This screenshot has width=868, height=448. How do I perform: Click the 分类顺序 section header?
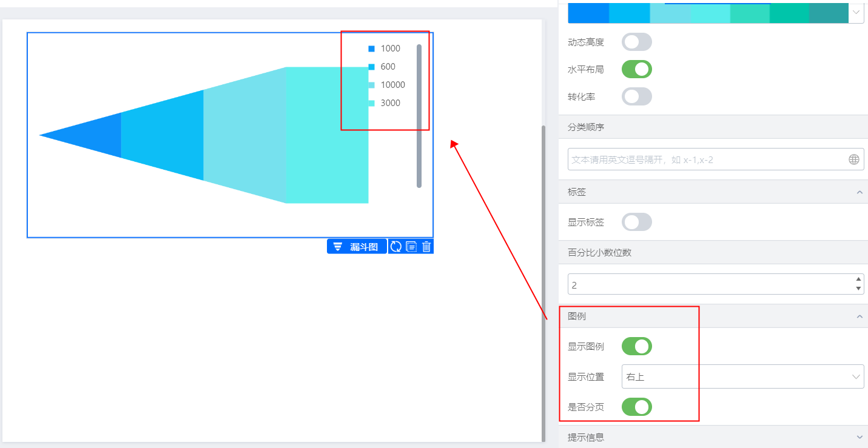[713, 127]
